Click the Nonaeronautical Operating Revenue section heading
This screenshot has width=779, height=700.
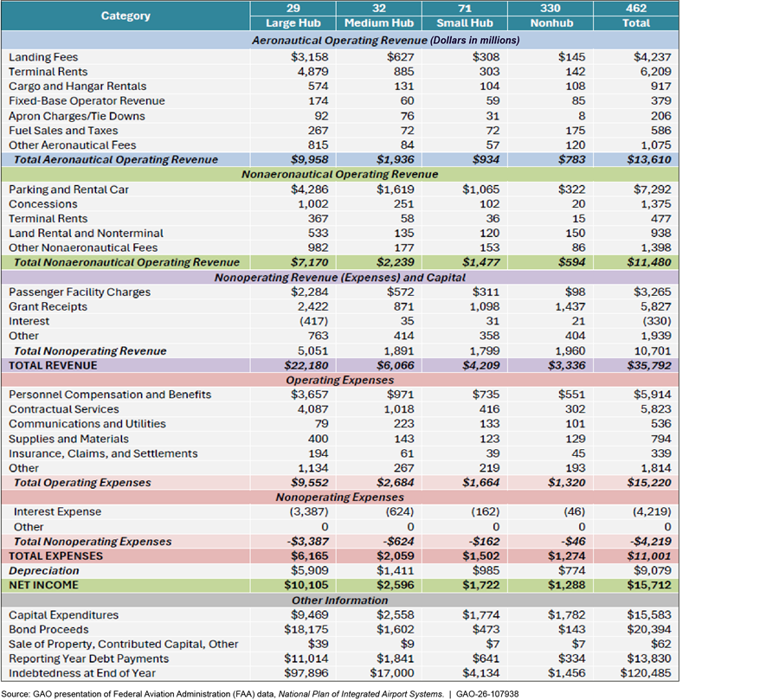pos(339,174)
